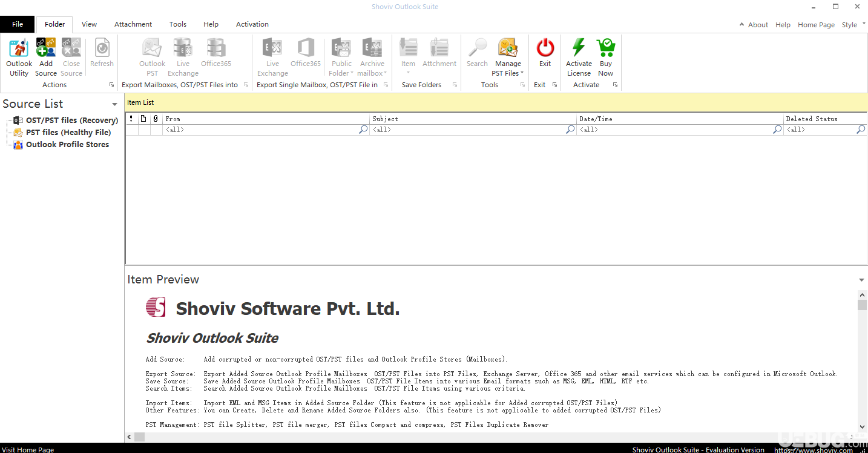Click the Deleted Status filter search icon
The width and height of the screenshot is (868, 453).
(861, 130)
